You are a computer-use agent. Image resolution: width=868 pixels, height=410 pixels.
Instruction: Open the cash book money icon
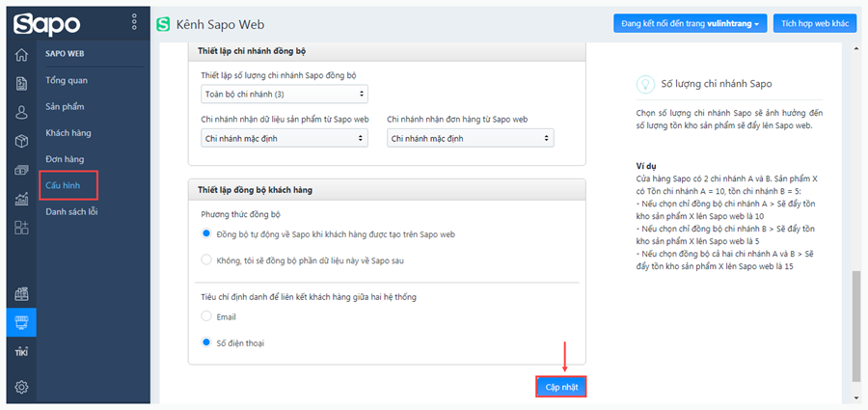click(21, 170)
